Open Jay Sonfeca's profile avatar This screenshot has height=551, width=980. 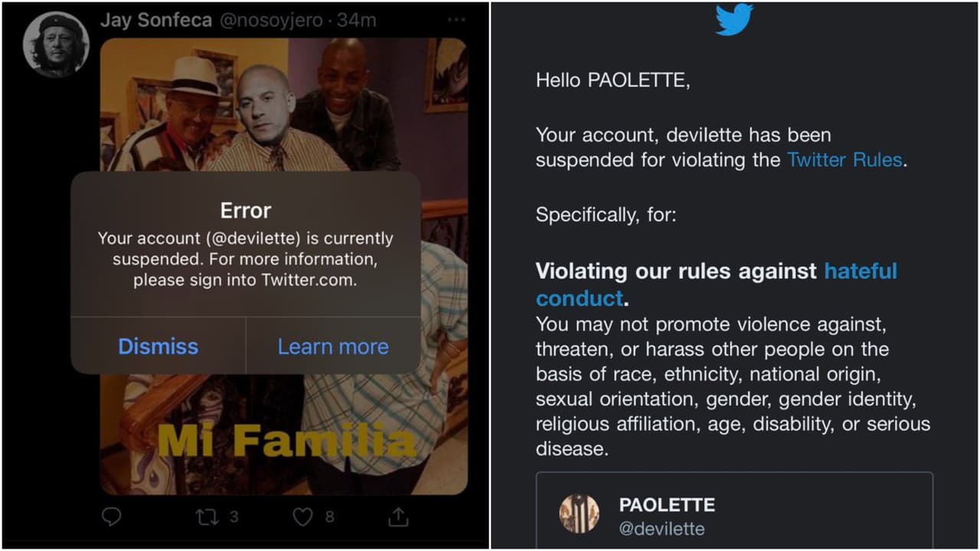[x=56, y=44]
